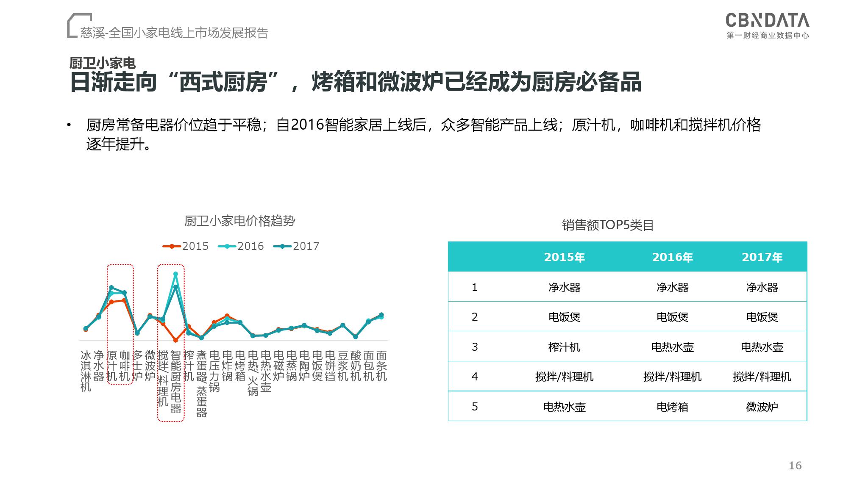This screenshot has width=868, height=488.
Task: Click the 2017年 table column header
Action: pos(762,257)
